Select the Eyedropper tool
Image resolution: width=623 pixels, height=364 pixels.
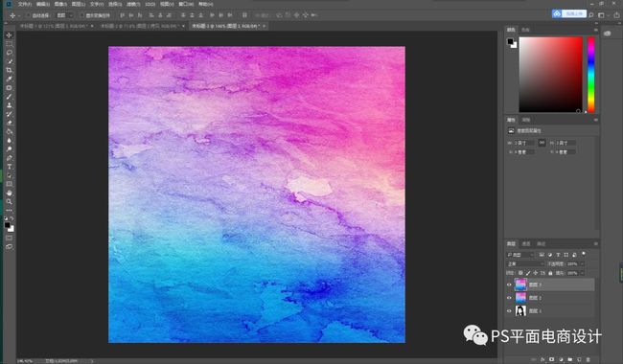pyautogui.click(x=10, y=79)
